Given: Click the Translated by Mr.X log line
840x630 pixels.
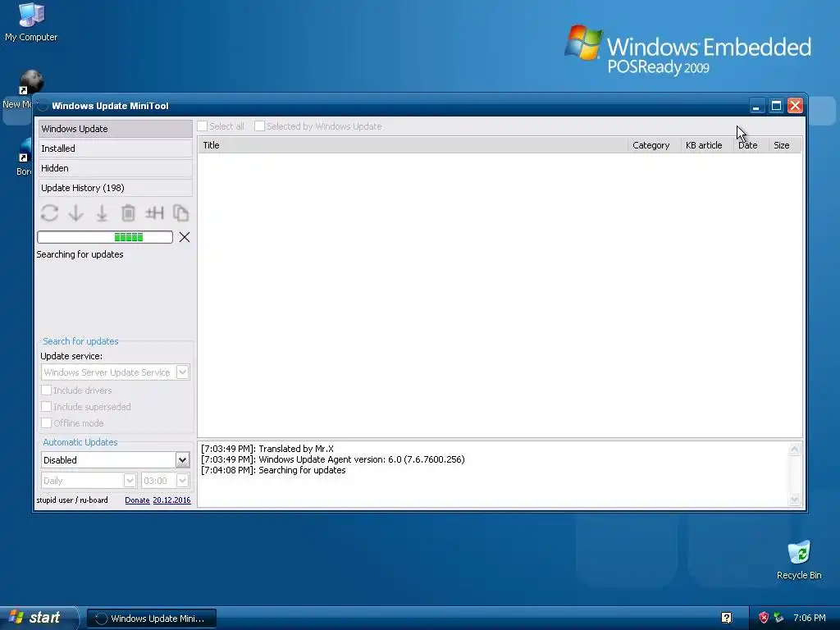Looking at the screenshot, I should pyautogui.click(x=267, y=449).
